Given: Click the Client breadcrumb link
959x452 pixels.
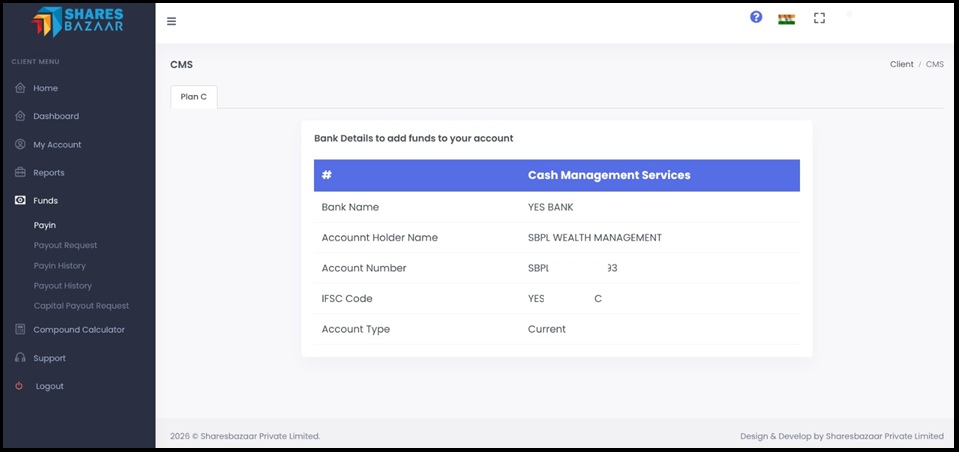Looking at the screenshot, I should 902,64.
